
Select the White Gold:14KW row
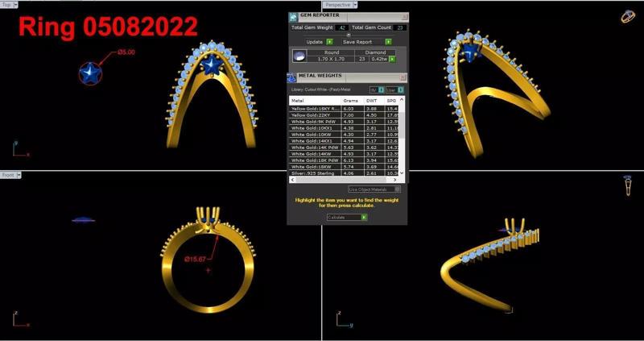[x=344, y=154]
